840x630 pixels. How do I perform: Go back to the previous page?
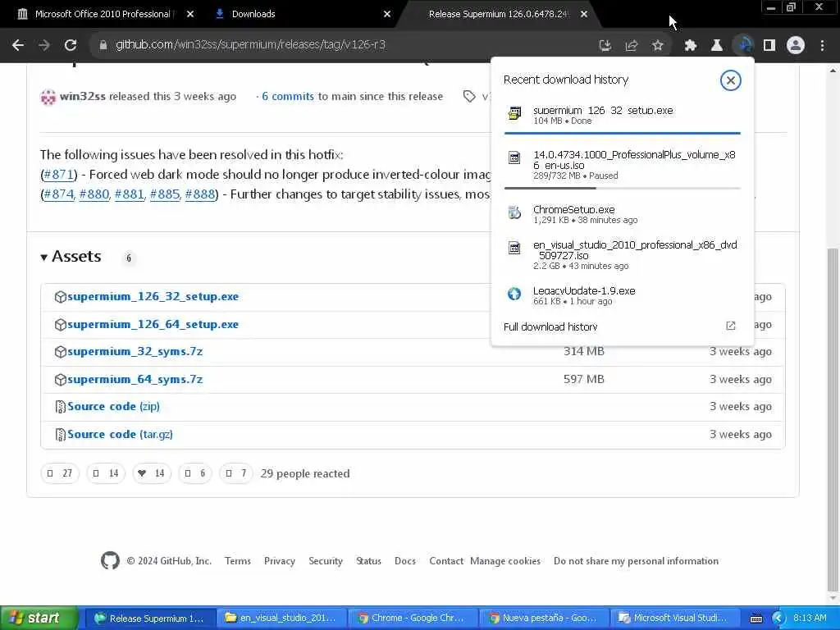coord(18,46)
